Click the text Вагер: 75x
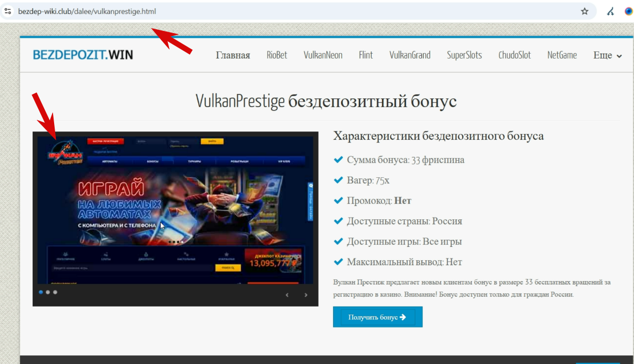The image size is (634, 364). pyautogui.click(x=368, y=181)
